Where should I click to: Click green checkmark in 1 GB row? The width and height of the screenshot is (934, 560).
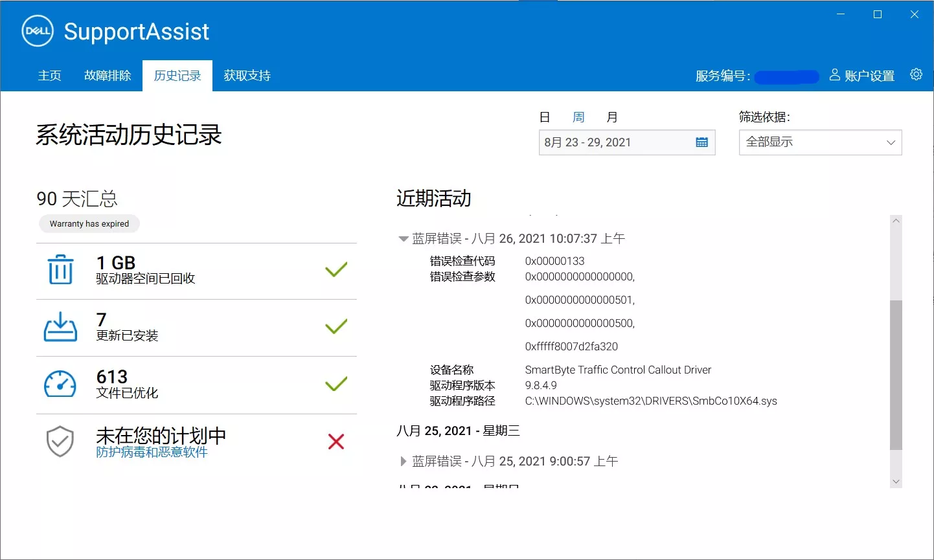point(336,269)
